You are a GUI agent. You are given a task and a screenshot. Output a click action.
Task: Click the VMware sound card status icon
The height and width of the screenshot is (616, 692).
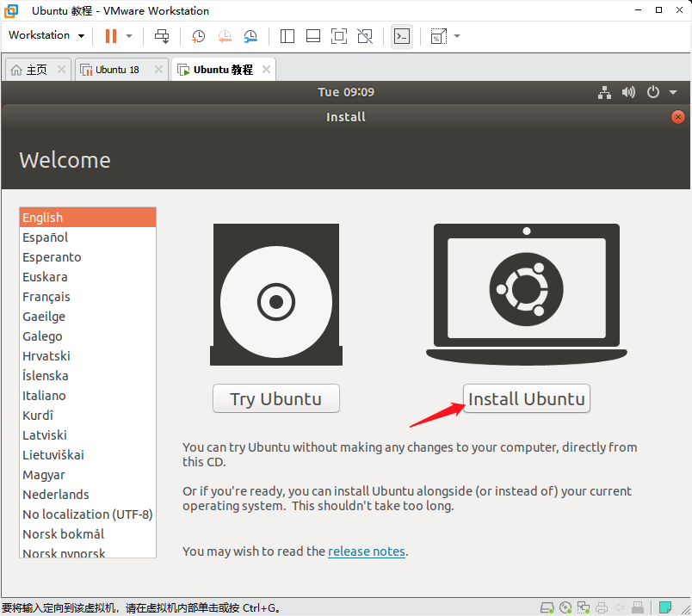[620, 607]
